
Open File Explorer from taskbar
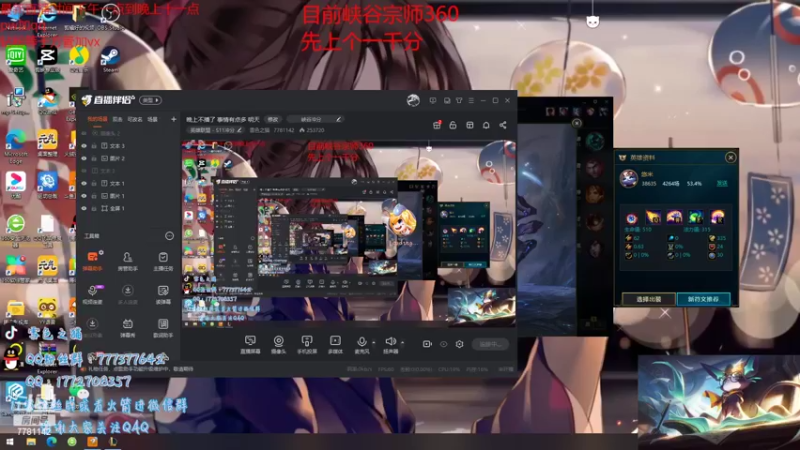click(x=31, y=442)
